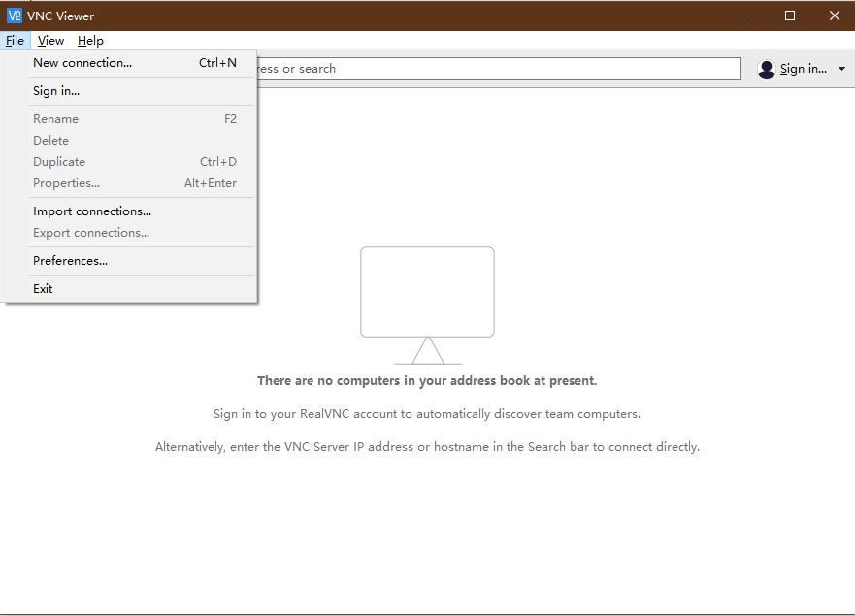
Task: Minimize the VNC Viewer window
Action: 746,16
